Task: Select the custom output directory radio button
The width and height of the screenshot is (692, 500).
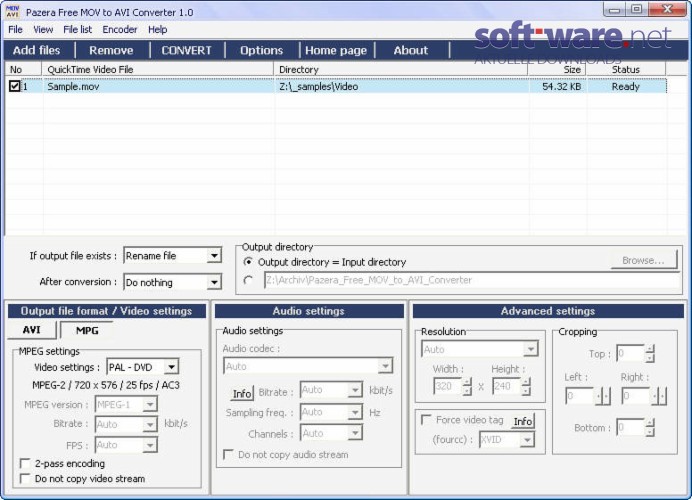Action: tap(248, 280)
